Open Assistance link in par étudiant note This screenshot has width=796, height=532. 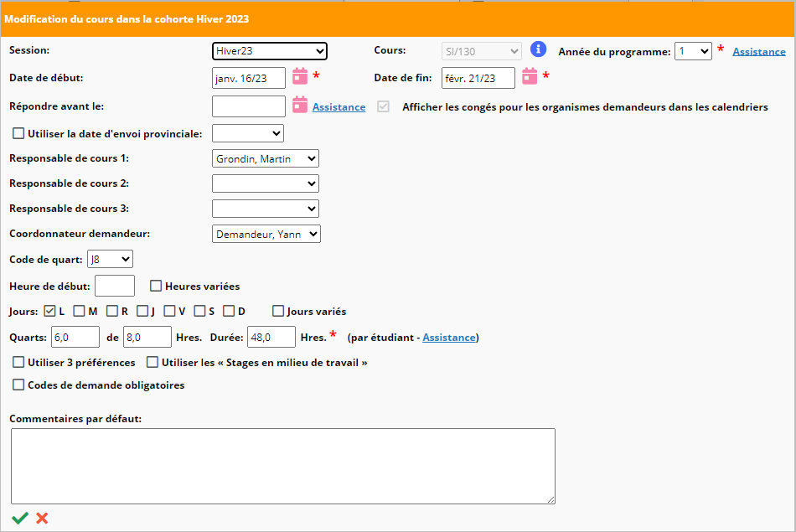tap(449, 338)
